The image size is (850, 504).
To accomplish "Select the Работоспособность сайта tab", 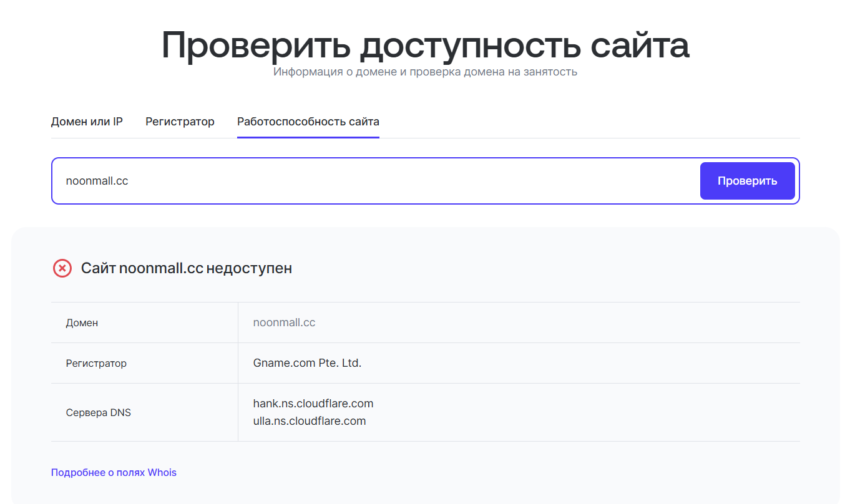I will coord(308,122).
